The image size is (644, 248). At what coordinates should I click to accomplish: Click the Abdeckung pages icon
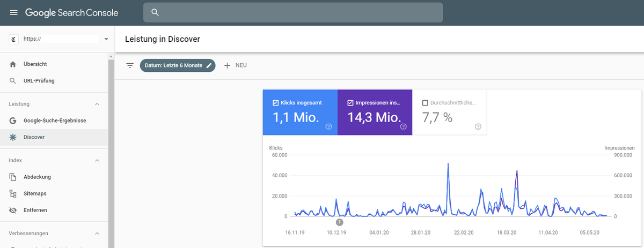(13, 177)
